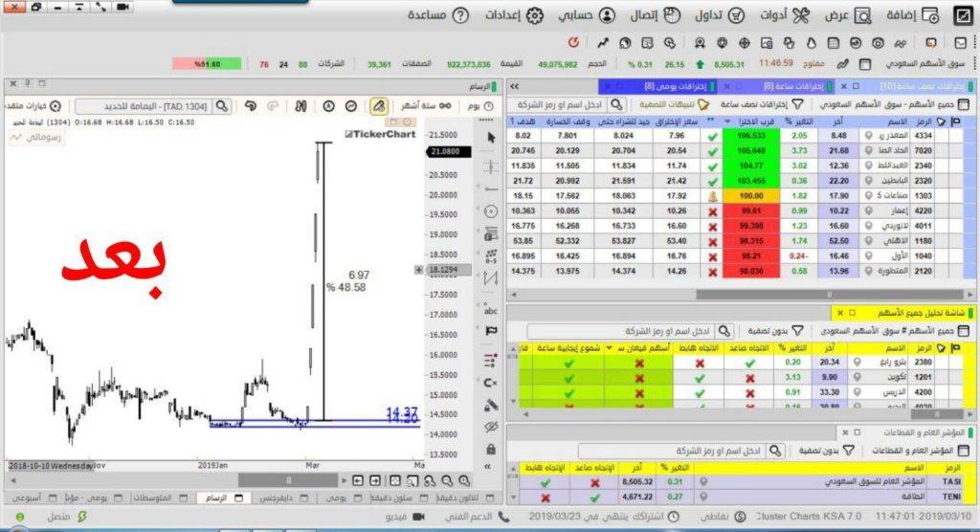Select the TASI index row

741,482
